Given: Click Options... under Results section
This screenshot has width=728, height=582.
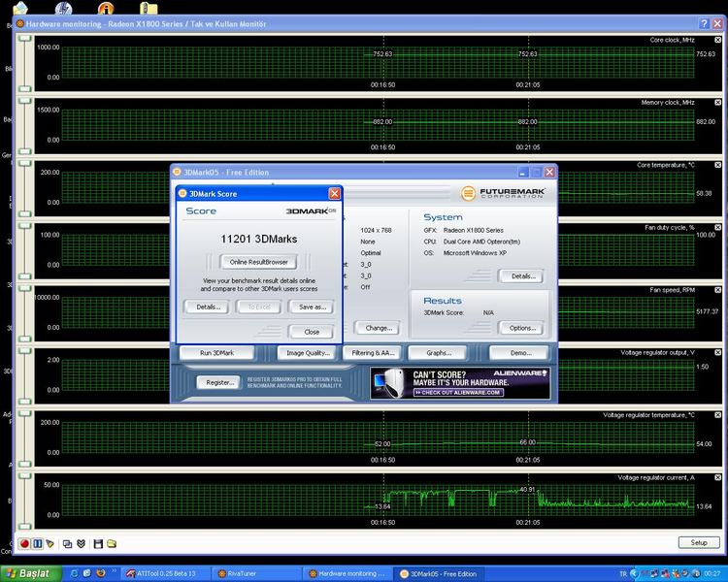Looking at the screenshot, I should click(x=523, y=328).
